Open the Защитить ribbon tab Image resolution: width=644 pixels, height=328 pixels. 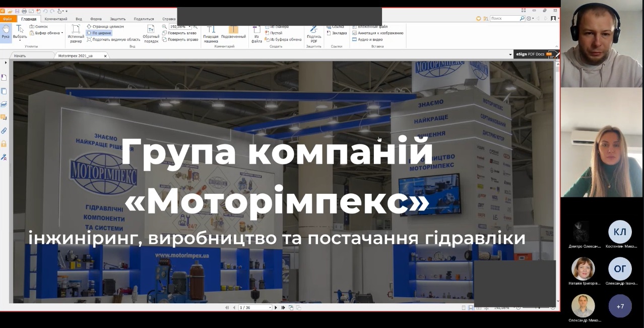118,19
